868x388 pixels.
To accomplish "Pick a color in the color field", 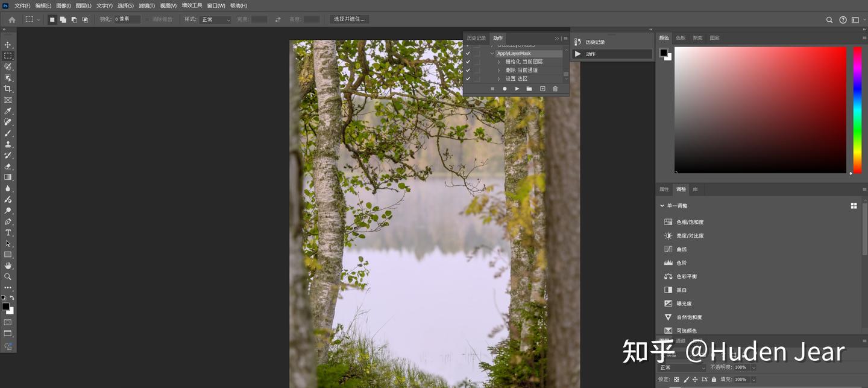I will tap(760, 110).
